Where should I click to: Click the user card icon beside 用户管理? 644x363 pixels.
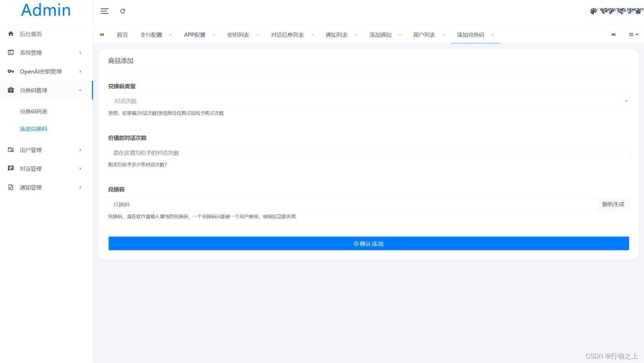11,150
